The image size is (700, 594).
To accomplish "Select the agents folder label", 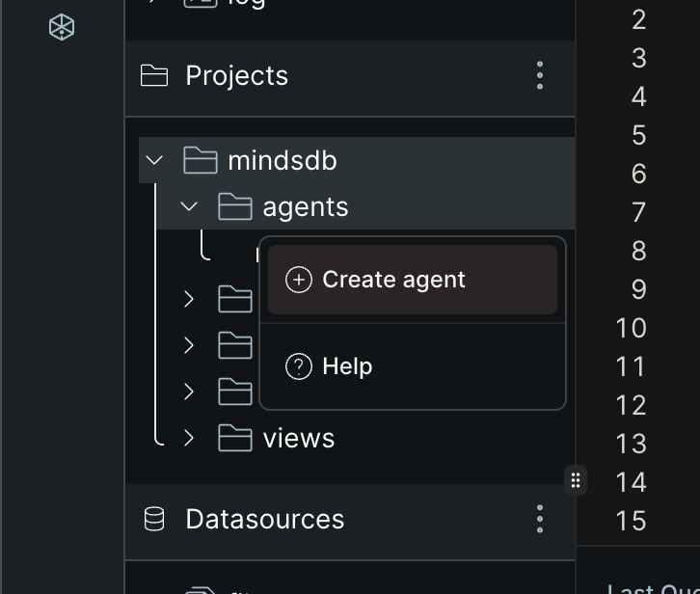I will pos(306,207).
